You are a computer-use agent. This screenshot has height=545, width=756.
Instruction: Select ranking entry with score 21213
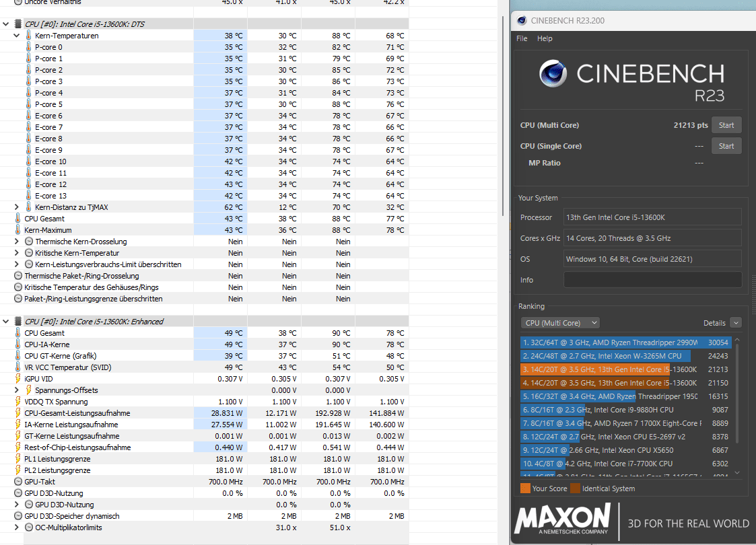click(x=626, y=369)
